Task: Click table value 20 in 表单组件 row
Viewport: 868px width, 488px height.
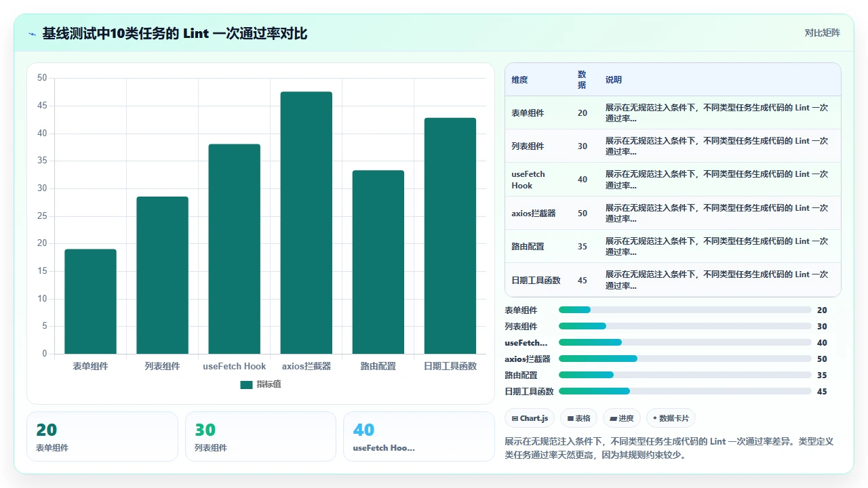Action: pyautogui.click(x=583, y=113)
